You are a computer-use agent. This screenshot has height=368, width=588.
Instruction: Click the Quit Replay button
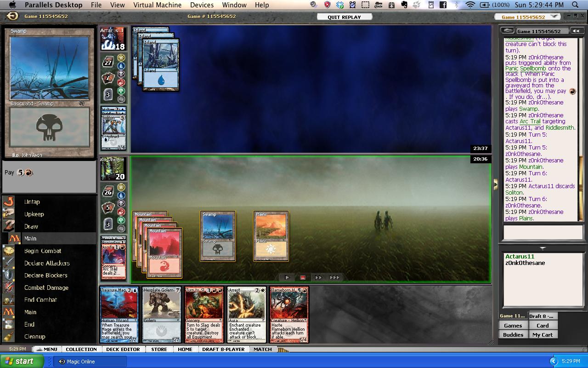(x=344, y=17)
